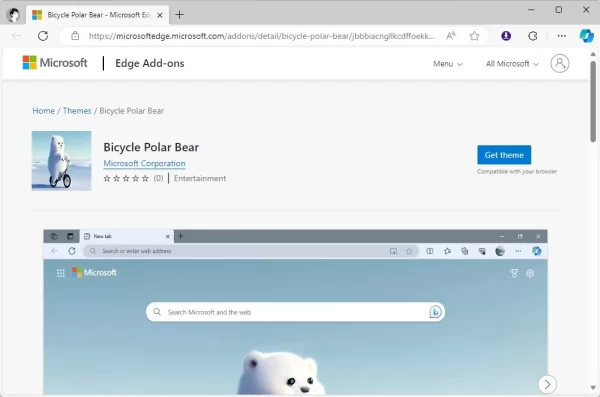Click Bicycle Polar Bear breadcrumb text
This screenshot has height=397, width=600.
(x=132, y=111)
